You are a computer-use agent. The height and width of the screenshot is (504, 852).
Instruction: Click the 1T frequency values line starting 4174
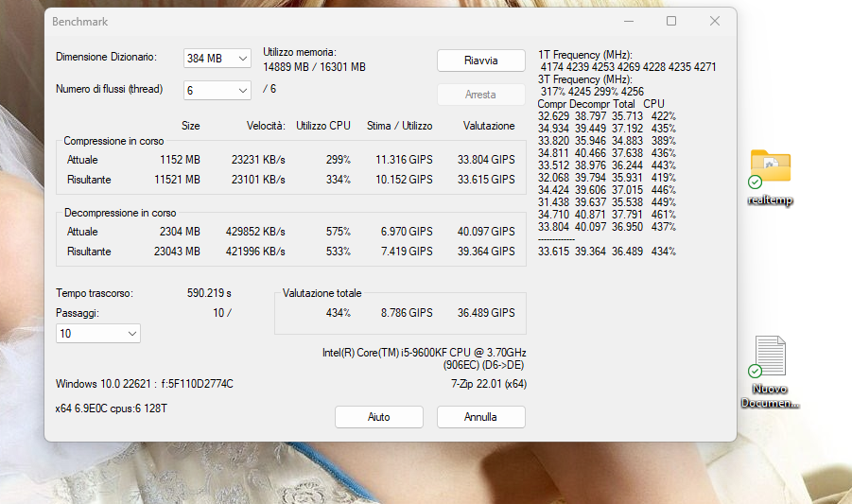628,67
